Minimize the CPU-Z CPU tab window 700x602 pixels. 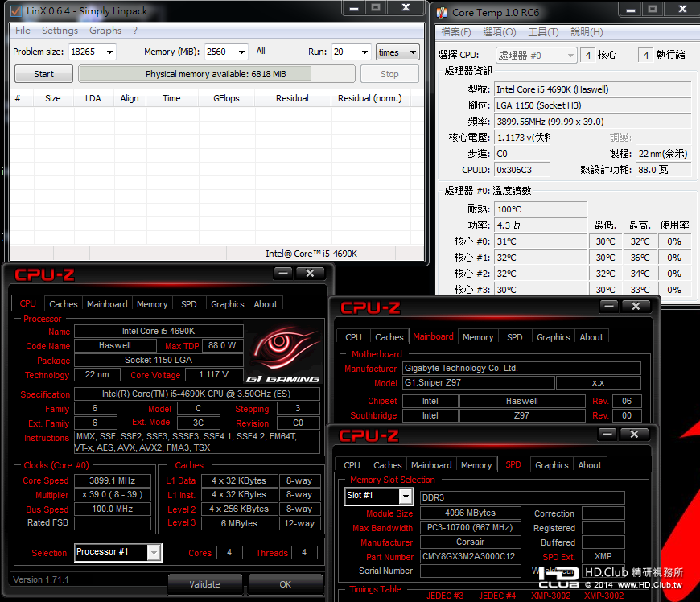coord(283,273)
